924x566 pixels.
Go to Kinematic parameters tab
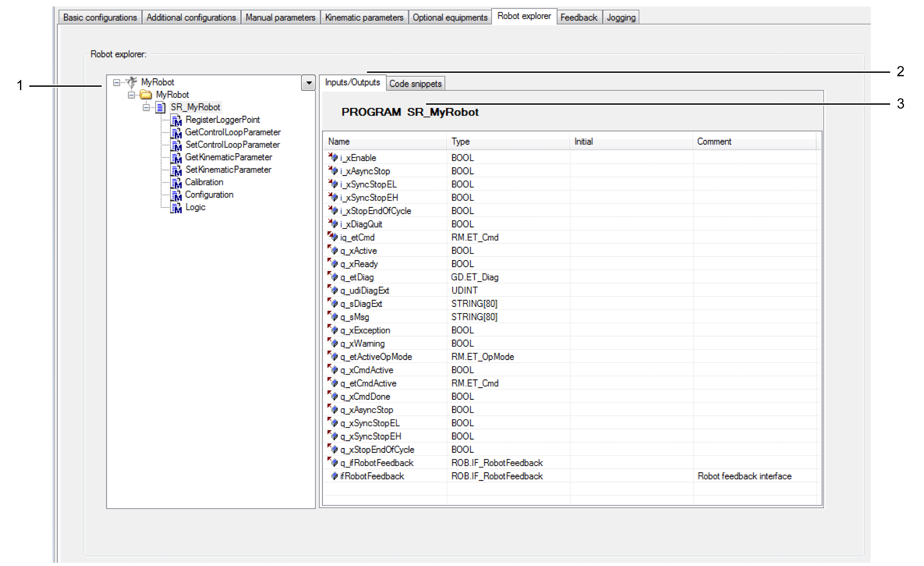click(x=364, y=17)
